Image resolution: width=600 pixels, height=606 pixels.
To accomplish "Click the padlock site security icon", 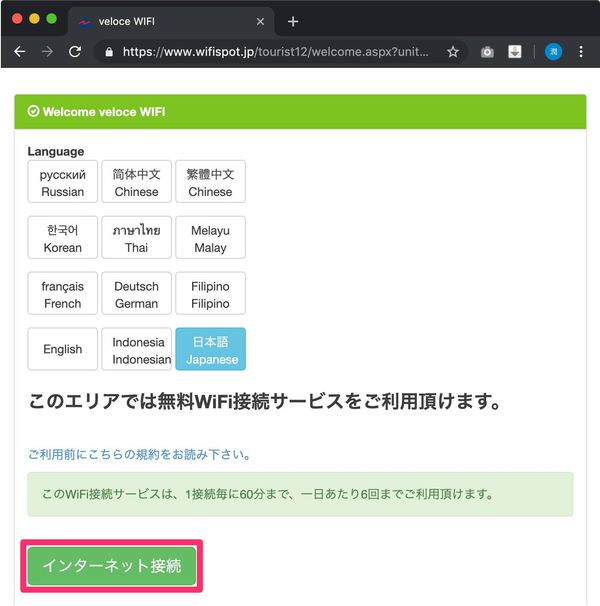I will point(109,52).
